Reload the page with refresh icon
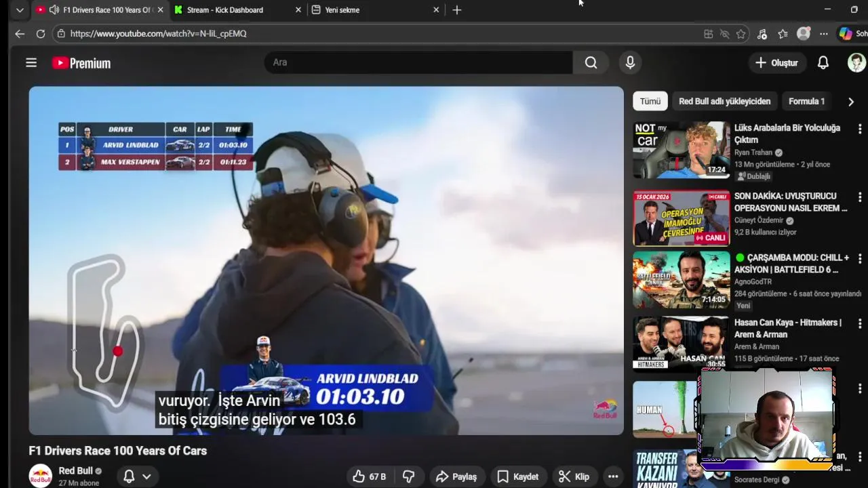 click(41, 33)
